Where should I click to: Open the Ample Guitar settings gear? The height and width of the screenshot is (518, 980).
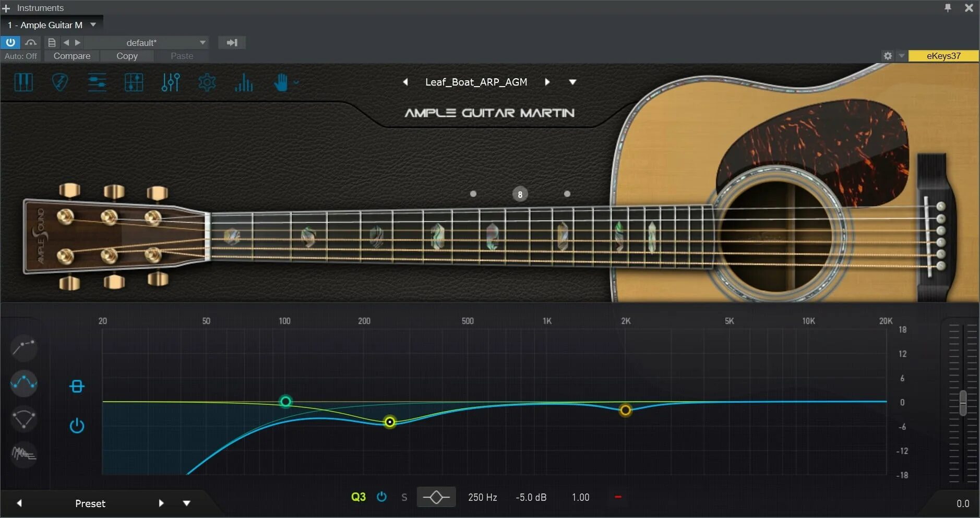point(207,82)
